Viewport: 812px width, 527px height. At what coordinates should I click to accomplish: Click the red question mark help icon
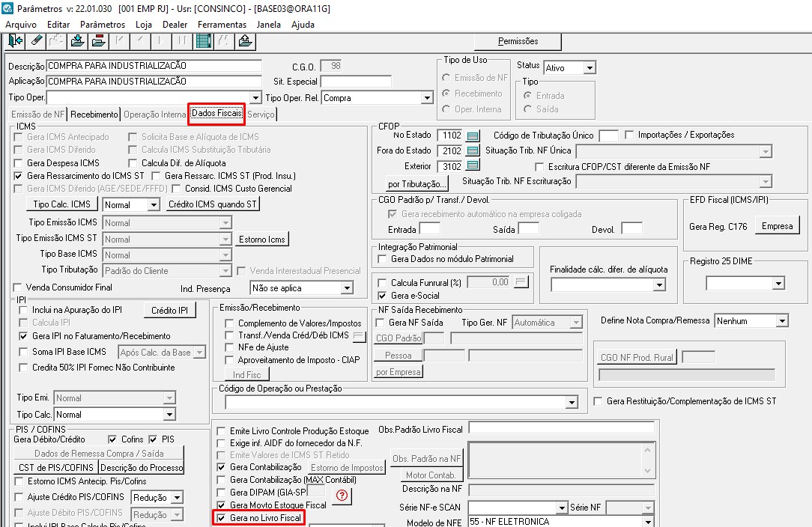[342, 496]
